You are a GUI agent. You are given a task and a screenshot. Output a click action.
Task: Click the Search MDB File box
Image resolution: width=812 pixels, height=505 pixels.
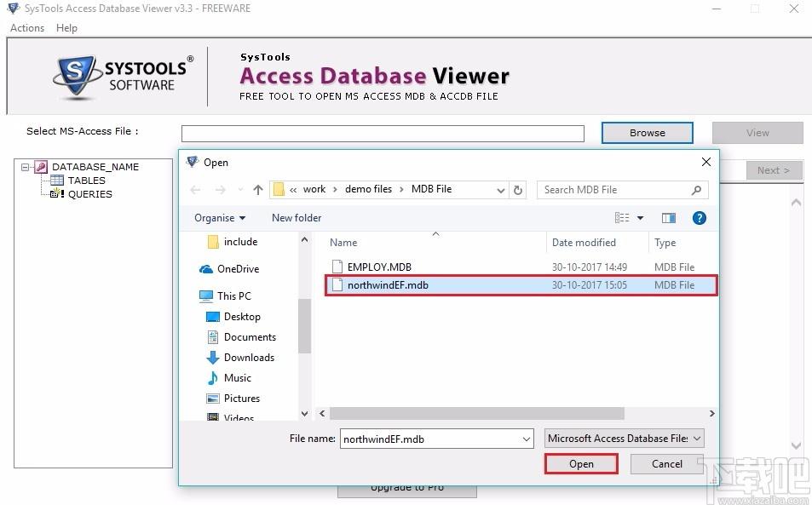[x=623, y=190]
